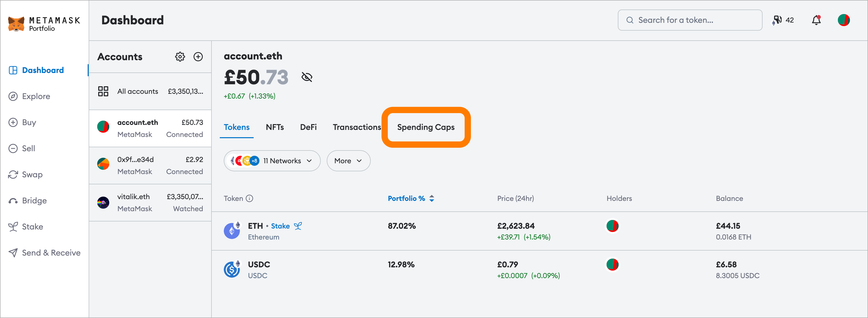Click the 12.98% portfolio value

[x=401, y=265]
